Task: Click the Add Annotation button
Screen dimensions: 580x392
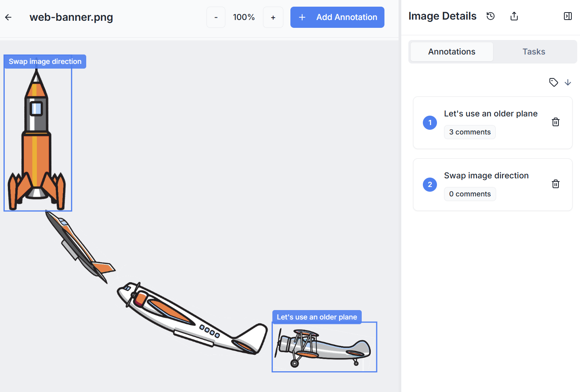Action: 337,17
